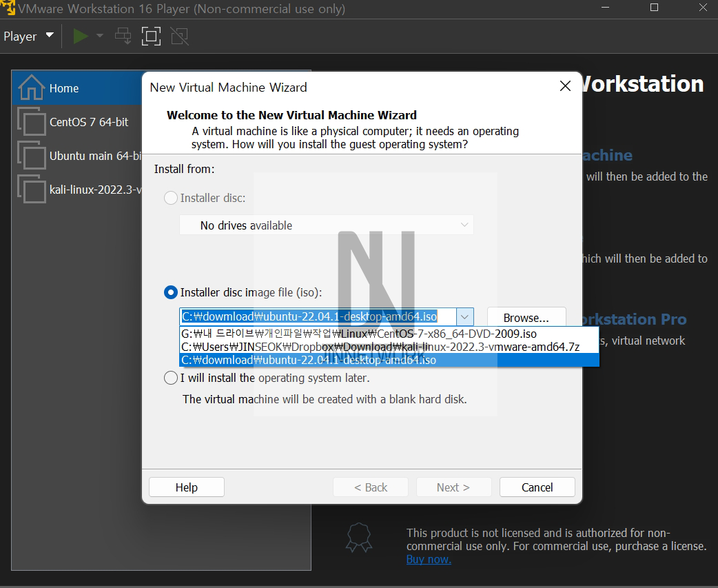Close the New Virtual Machine Wizard
The image size is (718, 588).
[x=565, y=86]
